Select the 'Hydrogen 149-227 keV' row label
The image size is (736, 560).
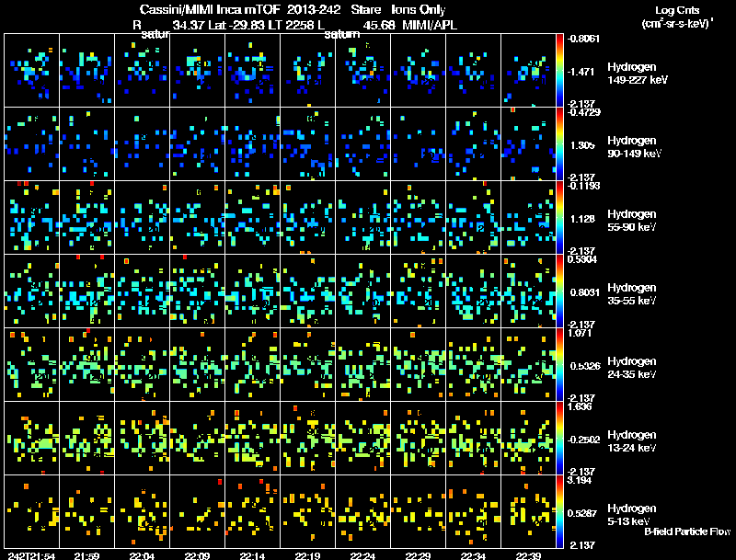click(x=638, y=74)
